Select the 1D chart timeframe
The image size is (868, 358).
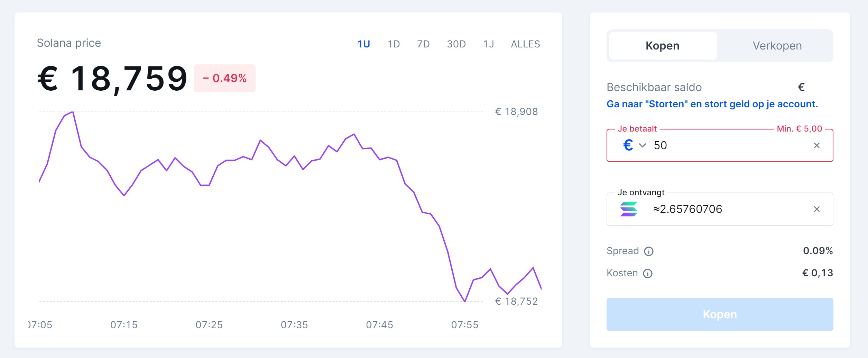point(394,44)
